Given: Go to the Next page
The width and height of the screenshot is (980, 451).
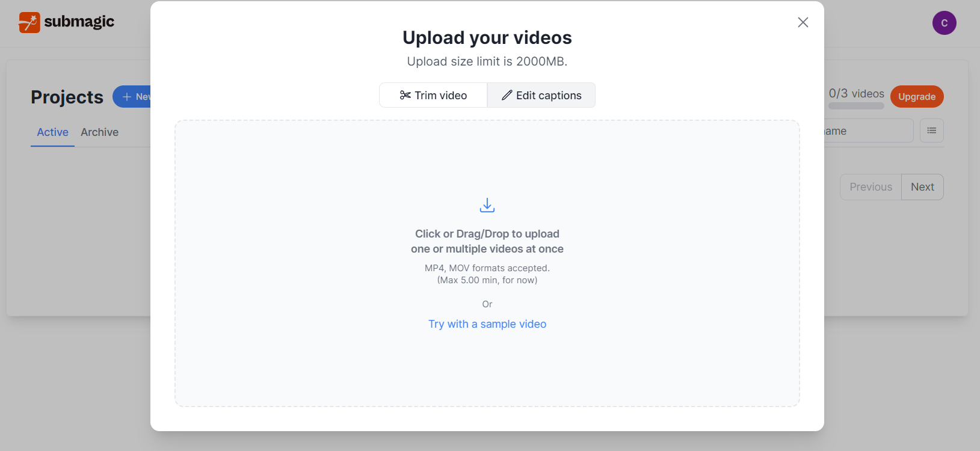Looking at the screenshot, I should coord(922,187).
